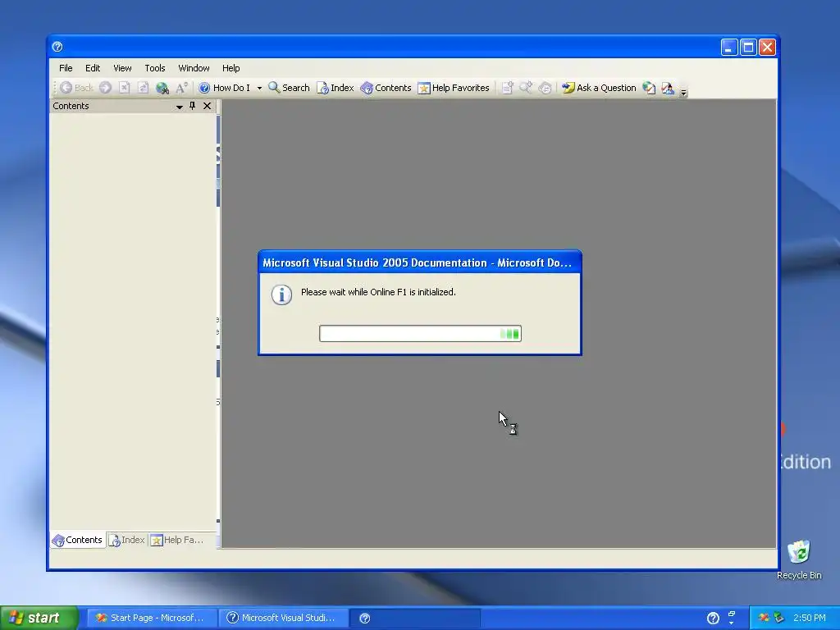Click the Refresh page toolbar icon
The width and height of the screenshot is (840, 630).
coord(143,88)
